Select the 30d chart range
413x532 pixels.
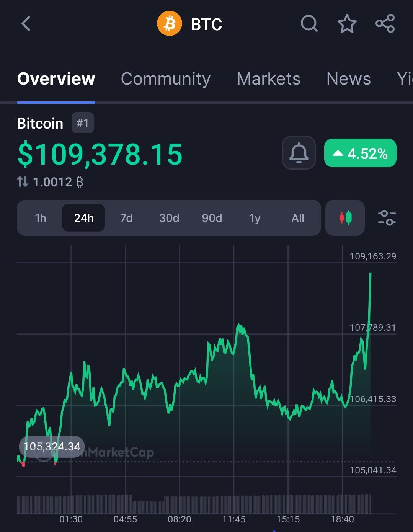(169, 218)
